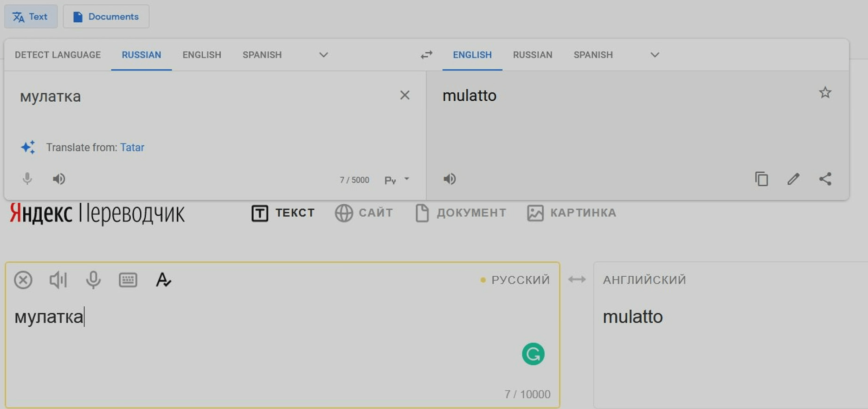Suggest an edit with pencil icon
This screenshot has width=868, height=409.
coord(793,179)
